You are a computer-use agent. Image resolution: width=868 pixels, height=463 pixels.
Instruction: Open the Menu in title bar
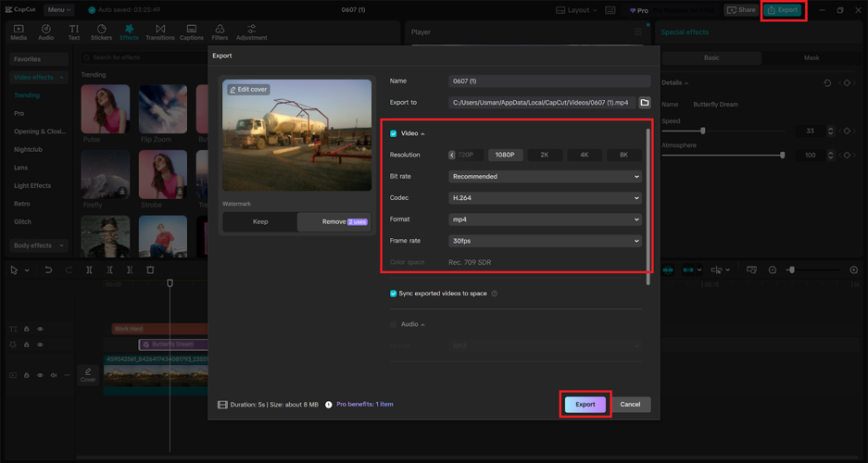pos(57,9)
